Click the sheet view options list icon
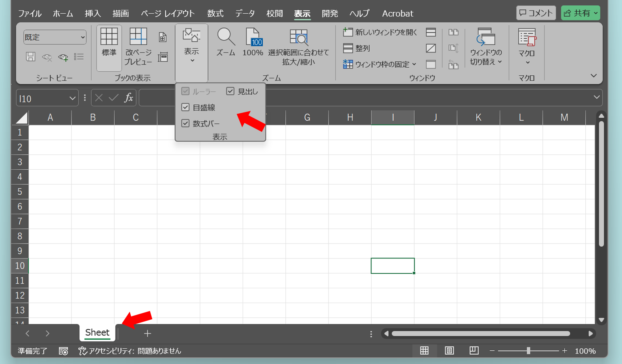This screenshot has width=622, height=364. (x=79, y=57)
